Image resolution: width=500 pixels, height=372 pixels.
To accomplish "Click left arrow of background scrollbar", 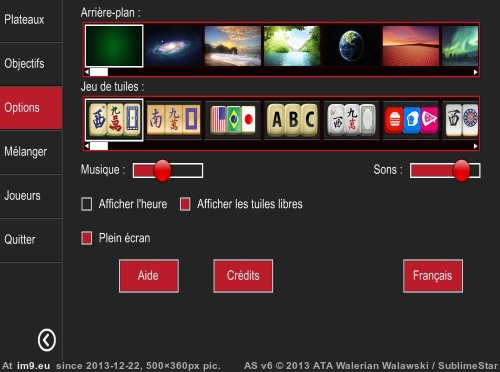I will coord(87,72).
